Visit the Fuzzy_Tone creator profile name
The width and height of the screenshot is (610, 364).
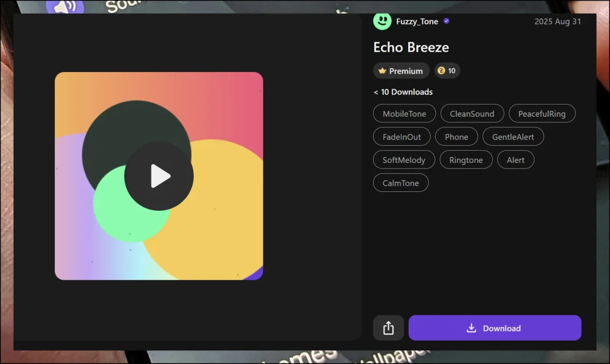pyautogui.click(x=417, y=21)
